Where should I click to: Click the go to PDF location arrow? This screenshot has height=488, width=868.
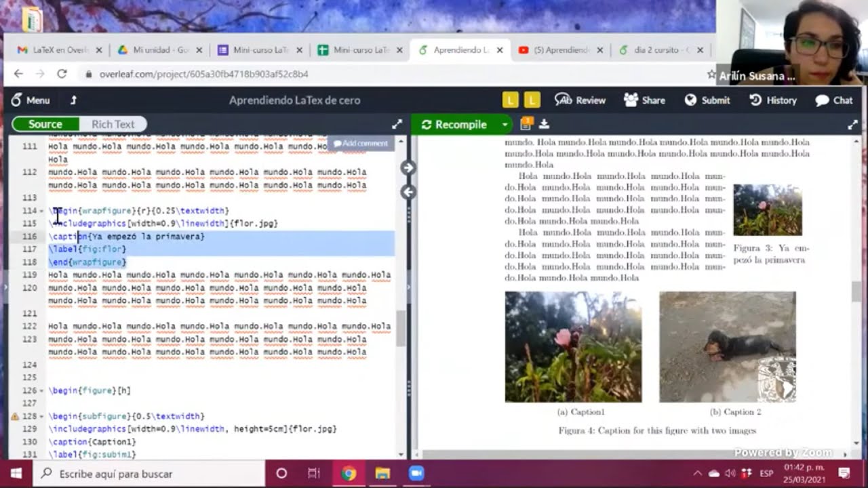[x=408, y=167]
